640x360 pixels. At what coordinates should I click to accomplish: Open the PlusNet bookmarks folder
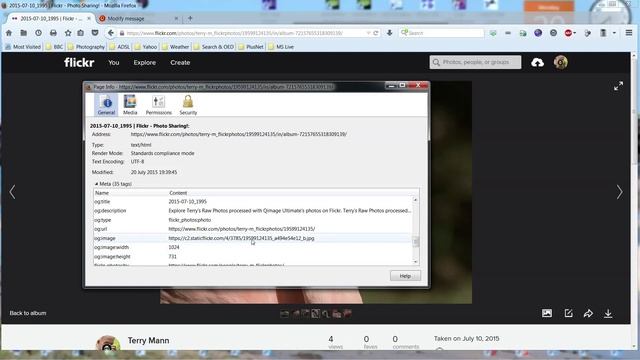coord(251,47)
